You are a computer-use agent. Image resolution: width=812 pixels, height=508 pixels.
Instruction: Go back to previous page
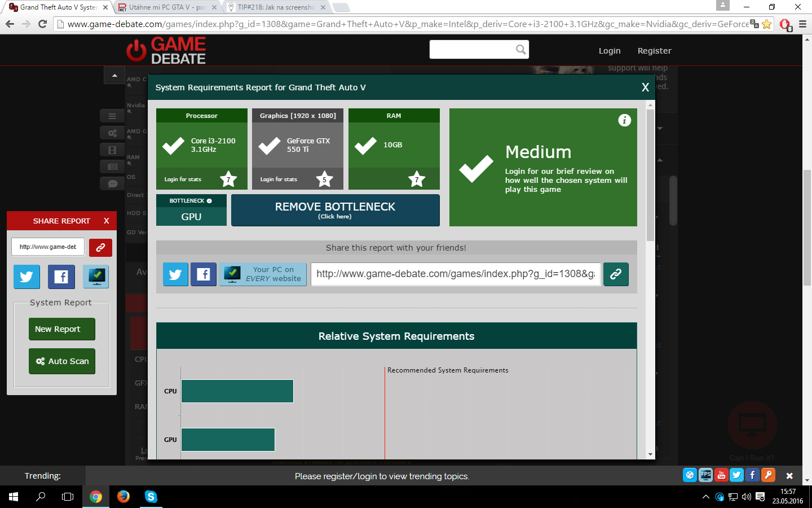[10, 24]
